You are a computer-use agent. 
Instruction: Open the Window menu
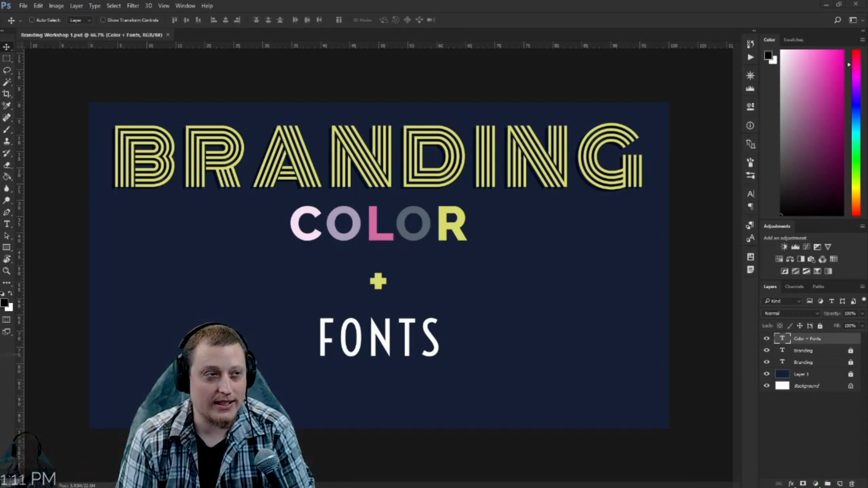185,6
